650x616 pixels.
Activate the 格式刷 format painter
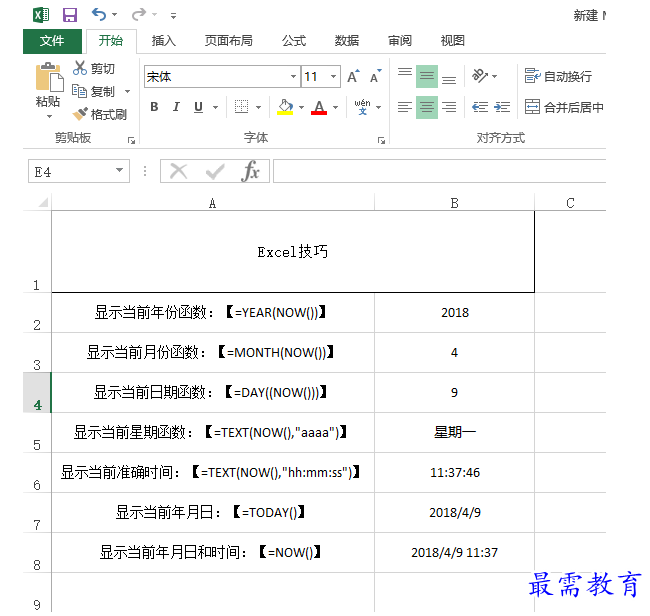coord(99,114)
